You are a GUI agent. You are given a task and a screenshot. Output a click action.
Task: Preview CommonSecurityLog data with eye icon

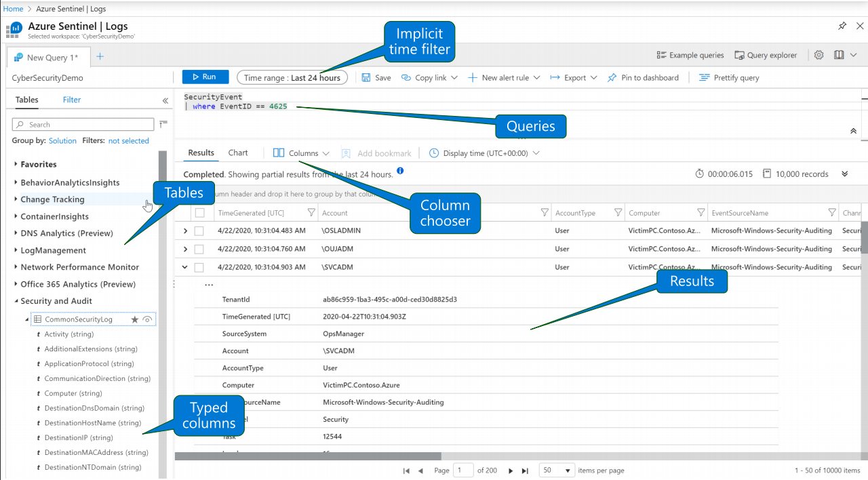148,319
